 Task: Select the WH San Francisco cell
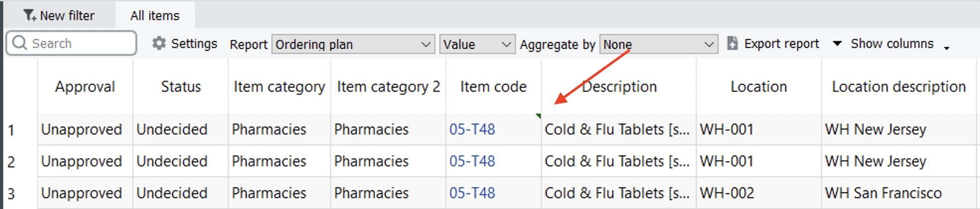883,193
